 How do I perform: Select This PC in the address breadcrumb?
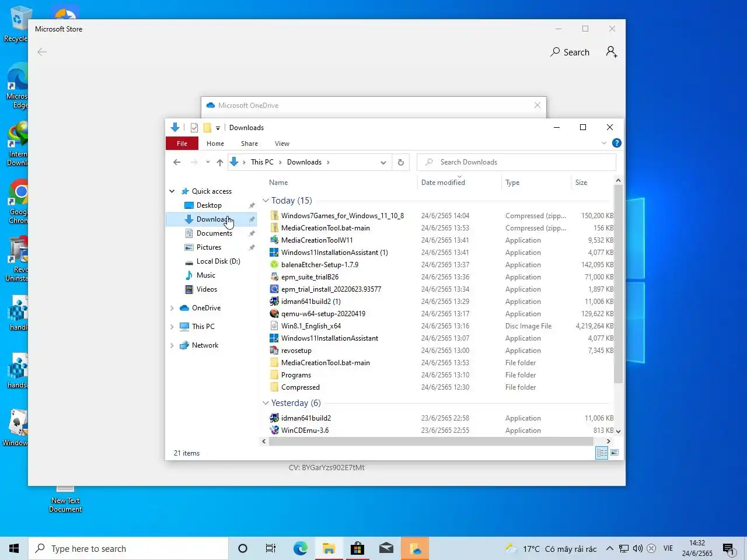[x=262, y=162]
